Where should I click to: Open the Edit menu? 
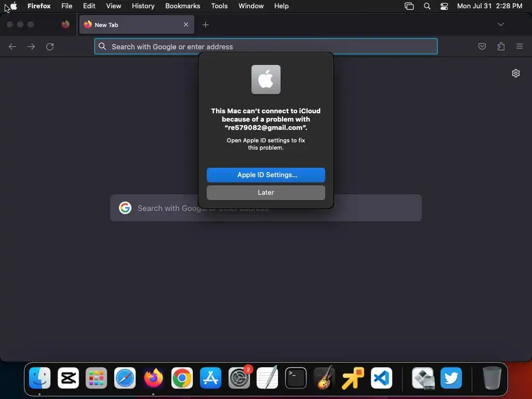point(89,6)
